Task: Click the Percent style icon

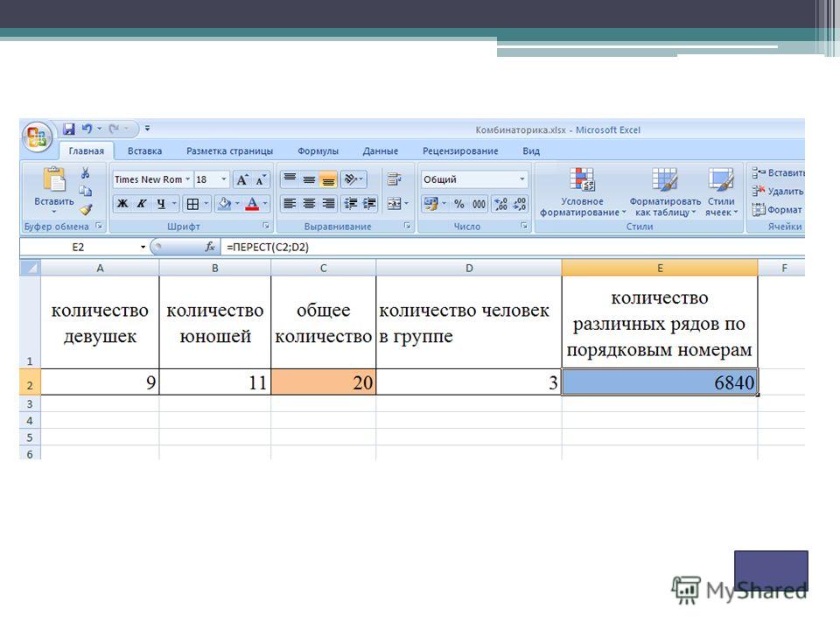Action: 459,204
